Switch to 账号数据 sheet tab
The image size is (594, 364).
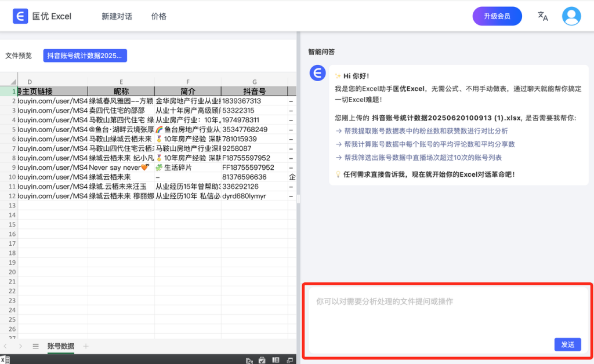60,346
